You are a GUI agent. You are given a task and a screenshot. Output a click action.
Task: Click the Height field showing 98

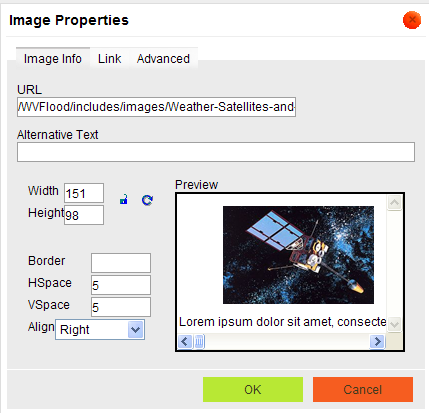tap(84, 215)
